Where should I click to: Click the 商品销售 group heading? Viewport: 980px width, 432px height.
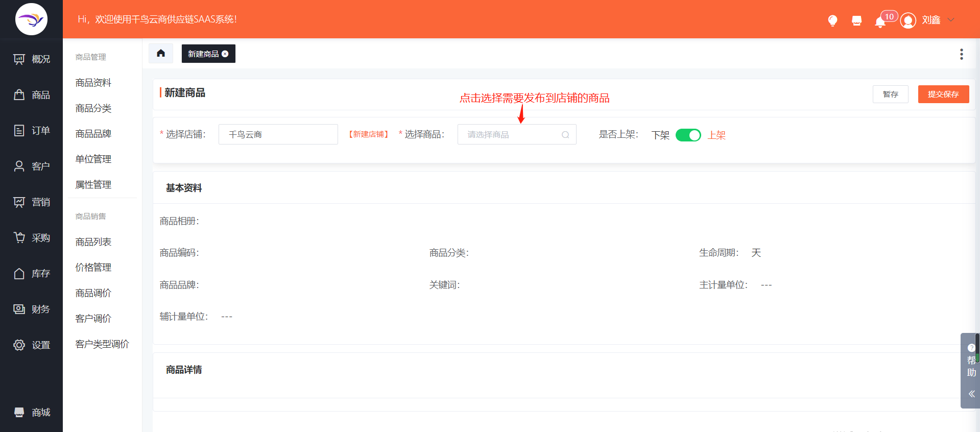(91, 217)
